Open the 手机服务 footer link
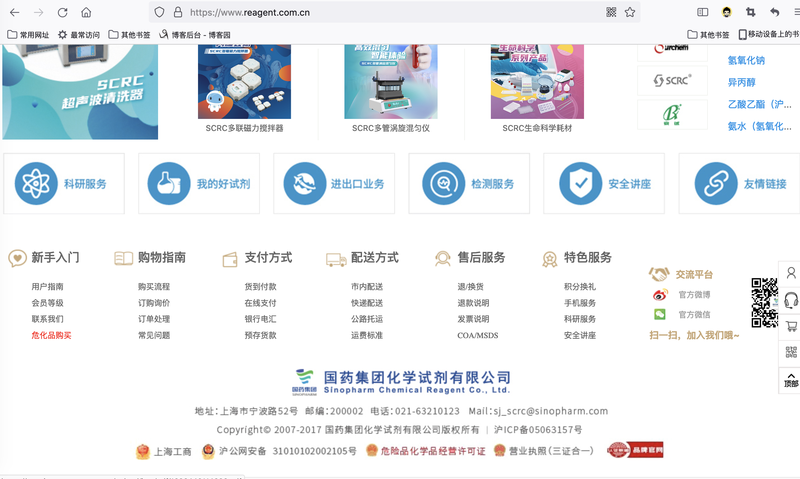This screenshot has height=479, width=800. [580, 303]
